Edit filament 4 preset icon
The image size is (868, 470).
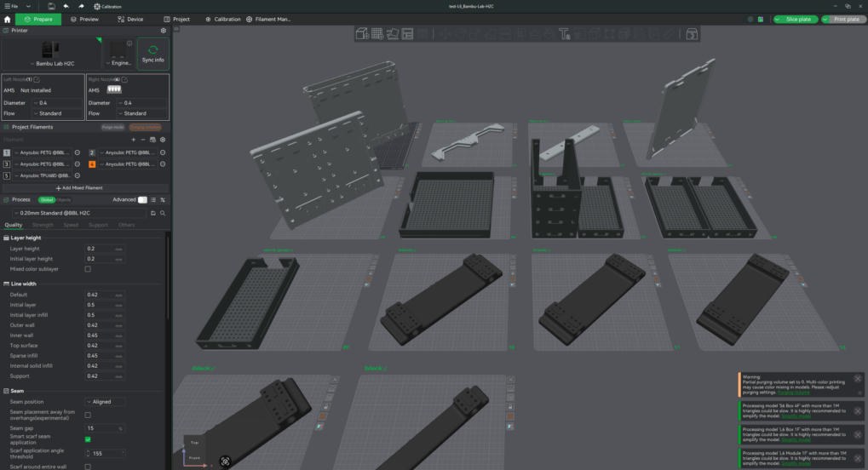pyautogui.click(x=163, y=163)
